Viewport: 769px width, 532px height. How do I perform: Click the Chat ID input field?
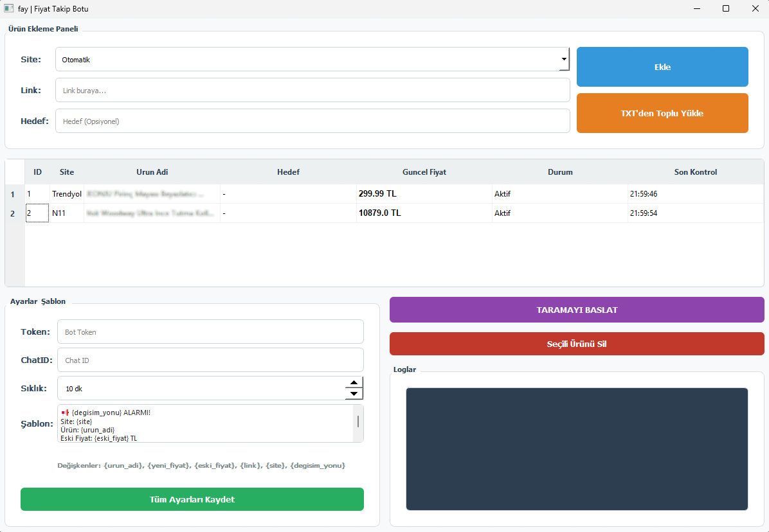[x=210, y=360]
